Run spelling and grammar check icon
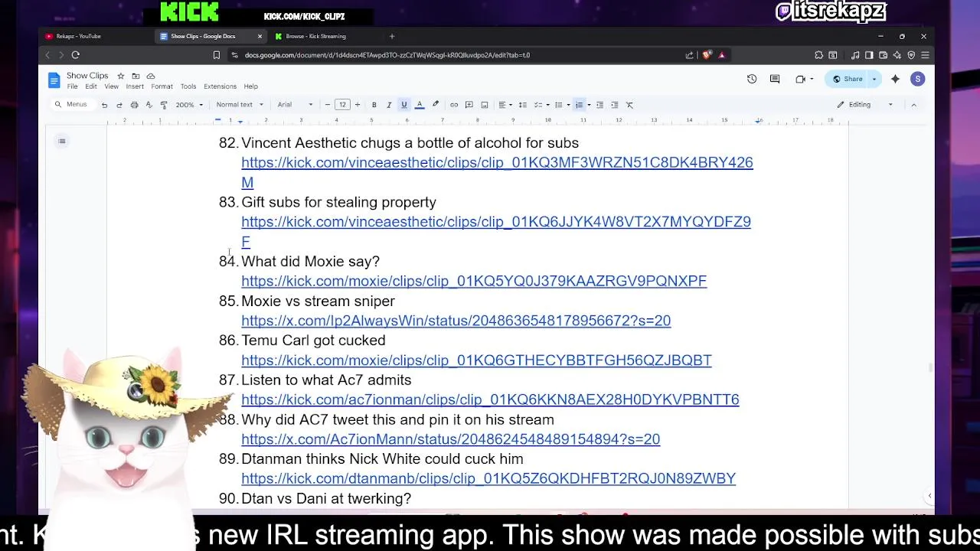Image resolution: width=980 pixels, height=551 pixels. (x=149, y=105)
